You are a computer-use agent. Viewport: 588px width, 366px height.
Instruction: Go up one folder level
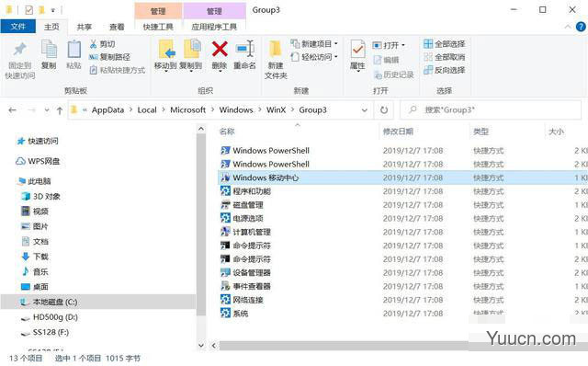tap(59, 110)
